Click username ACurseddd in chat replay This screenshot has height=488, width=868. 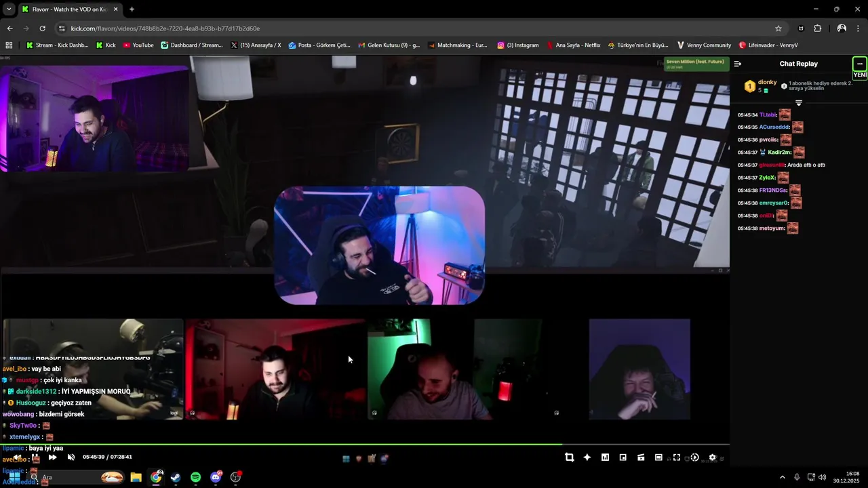coord(774,127)
